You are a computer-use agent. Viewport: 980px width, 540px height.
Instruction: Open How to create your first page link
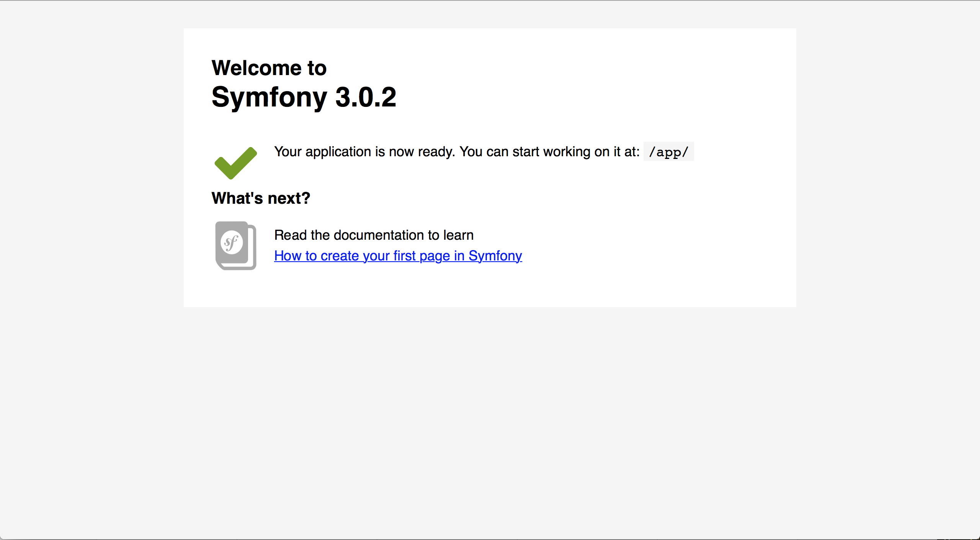(x=397, y=255)
